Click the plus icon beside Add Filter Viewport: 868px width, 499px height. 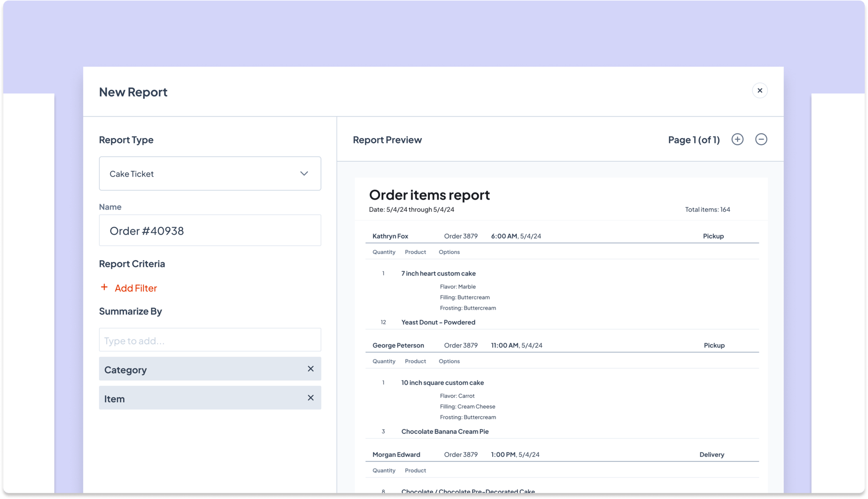104,287
